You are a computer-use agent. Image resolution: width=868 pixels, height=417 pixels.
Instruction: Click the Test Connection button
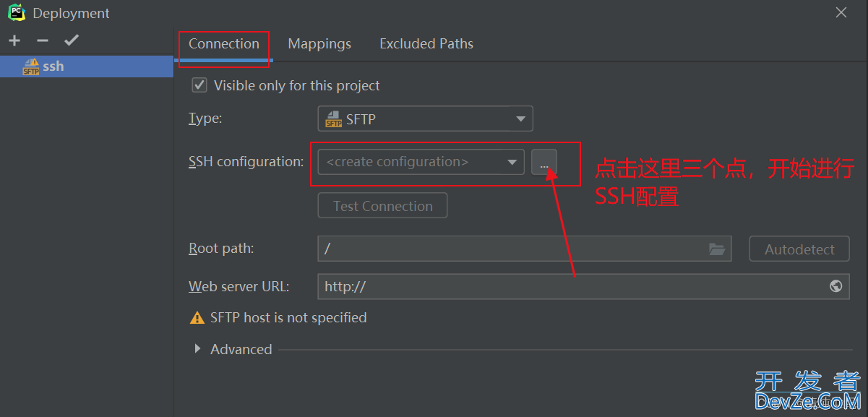click(383, 206)
